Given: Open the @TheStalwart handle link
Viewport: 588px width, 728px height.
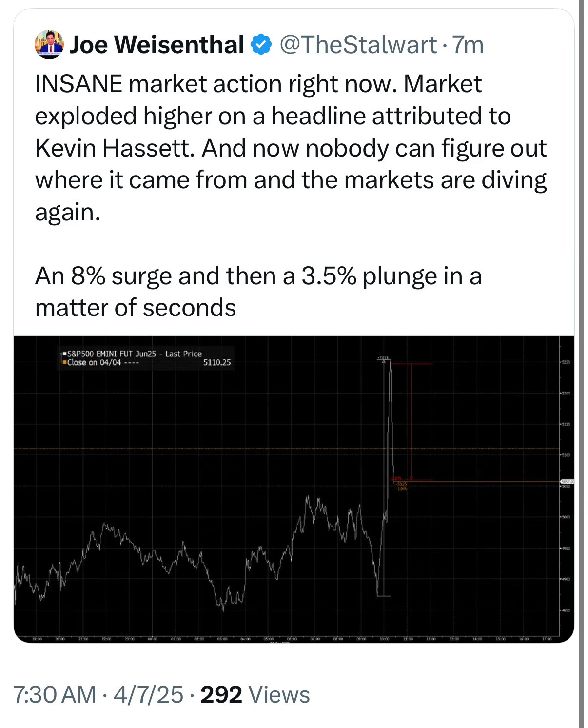Looking at the screenshot, I should [358, 44].
